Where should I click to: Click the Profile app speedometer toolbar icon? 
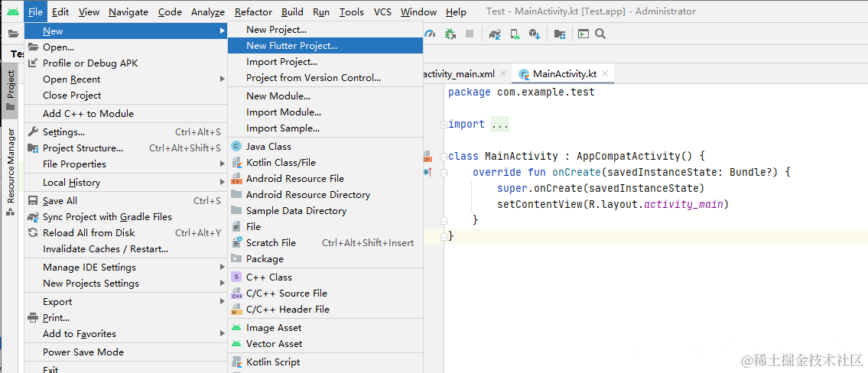point(430,34)
